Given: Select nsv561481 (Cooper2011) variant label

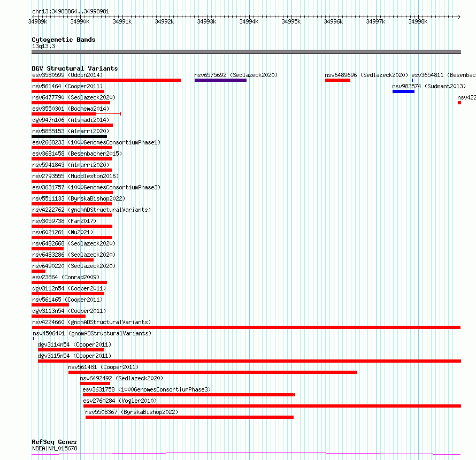Looking at the screenshot, I should [103, 367].
